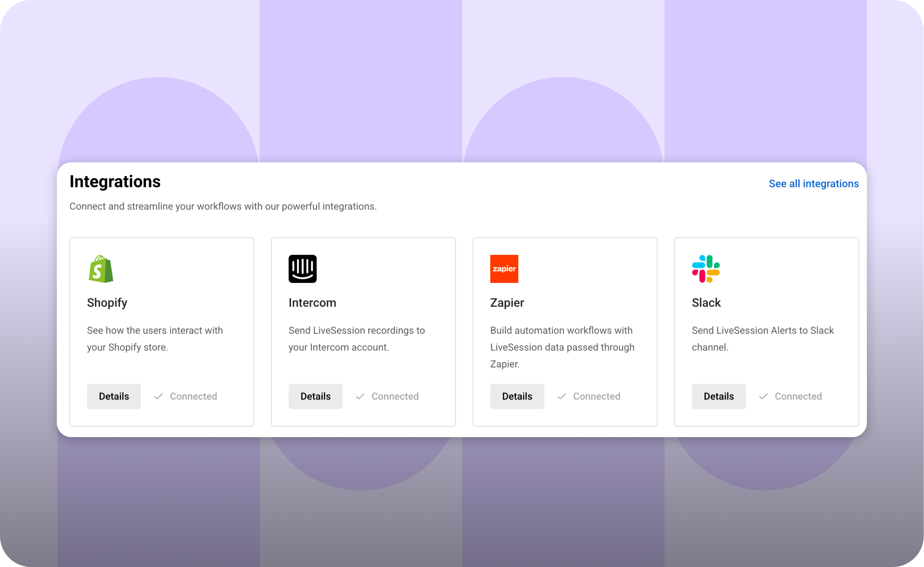924x567 pixels.
Task: Click the Connected status on Shopify card
Action: [x=193, y=396]
